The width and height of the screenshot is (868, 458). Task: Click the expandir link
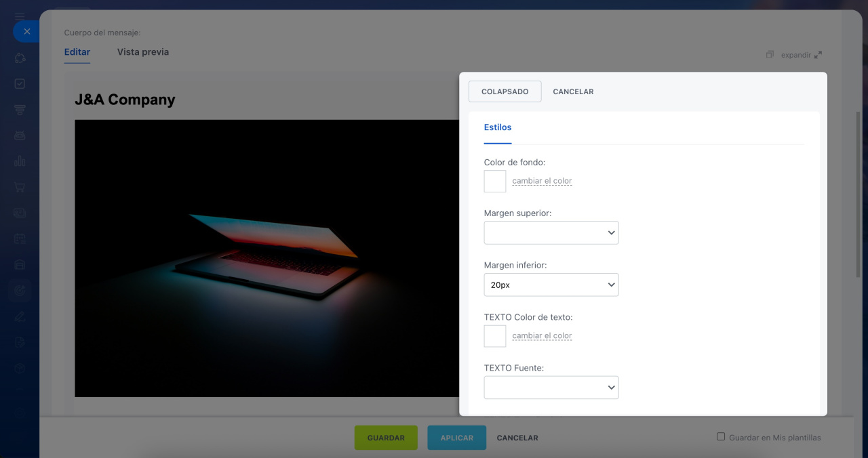796,55
